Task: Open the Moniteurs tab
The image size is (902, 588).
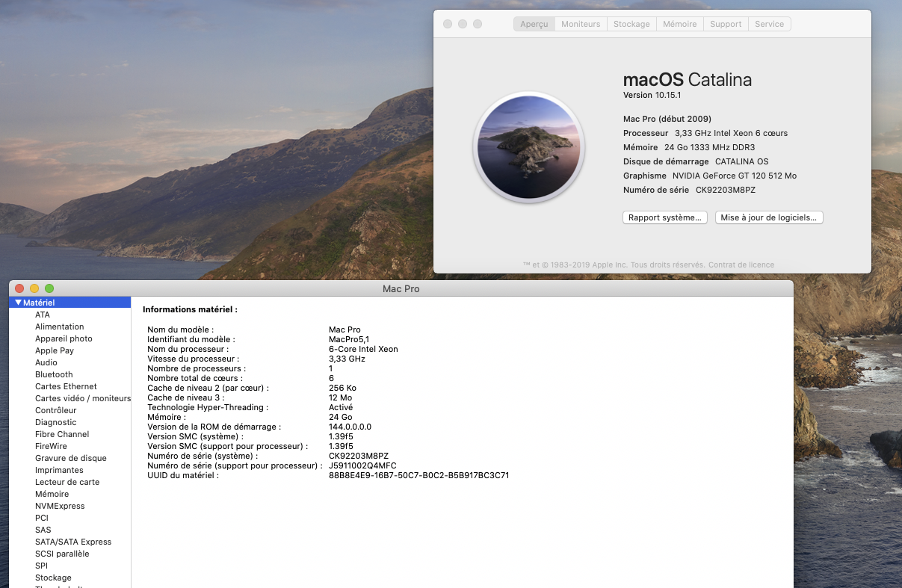Action: pyautogui.click(x=581, y=24)
